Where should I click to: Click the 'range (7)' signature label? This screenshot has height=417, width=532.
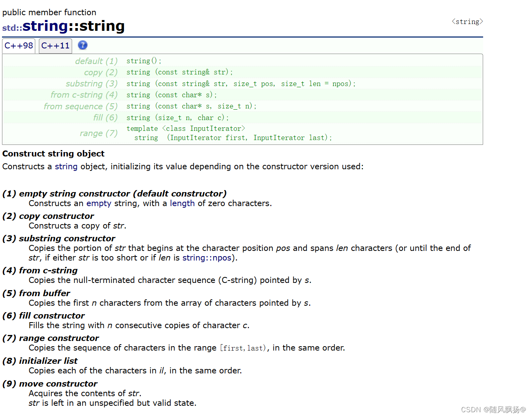99,133
